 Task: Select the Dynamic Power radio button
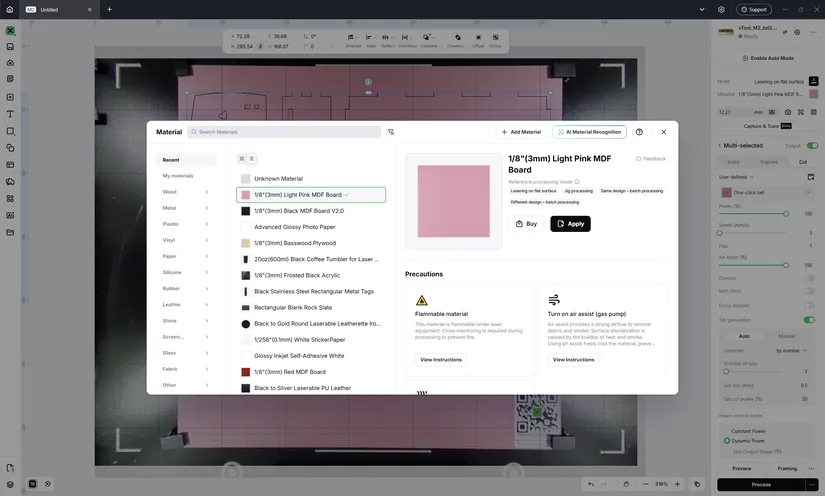click(x=727, y=441)
